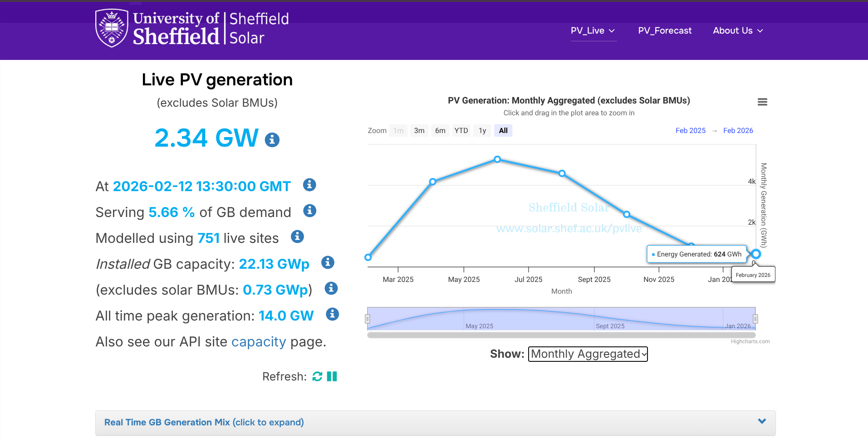Click the chart navigator's left range handle
868x439 pixels.
368,319
